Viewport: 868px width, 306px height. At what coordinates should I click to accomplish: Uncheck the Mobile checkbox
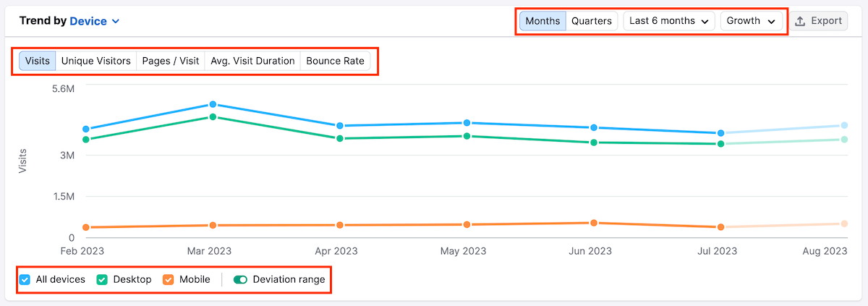pos(169,279)
